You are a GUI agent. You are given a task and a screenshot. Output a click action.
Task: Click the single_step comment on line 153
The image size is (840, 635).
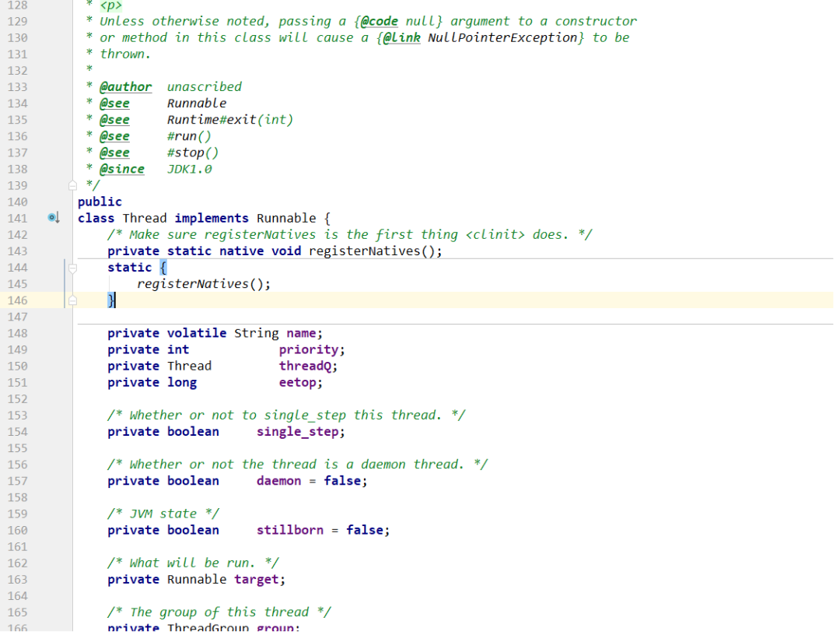(x=286, y=416)
